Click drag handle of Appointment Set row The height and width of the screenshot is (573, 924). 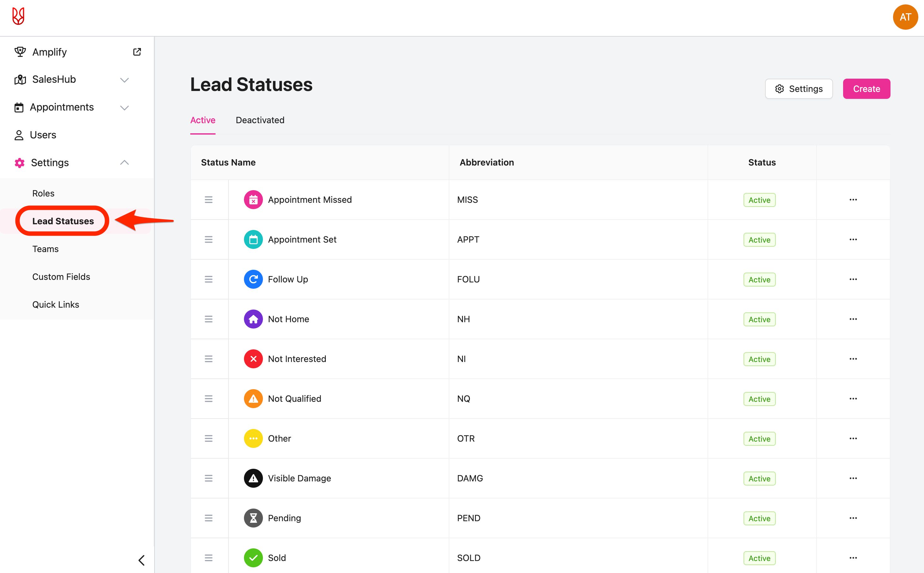(209, 239)
